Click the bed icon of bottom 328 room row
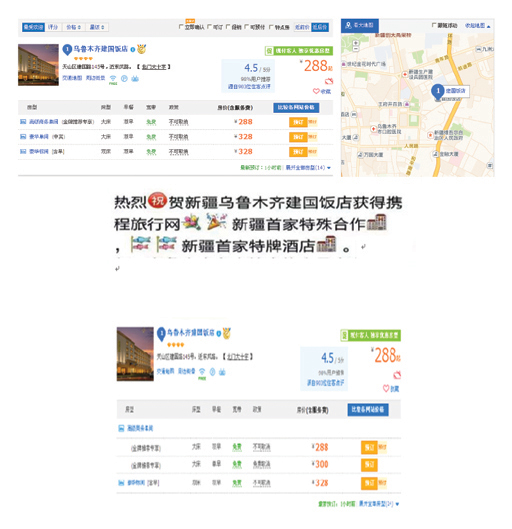The width and height of the screenshot is (512, 529). [121, 483]
